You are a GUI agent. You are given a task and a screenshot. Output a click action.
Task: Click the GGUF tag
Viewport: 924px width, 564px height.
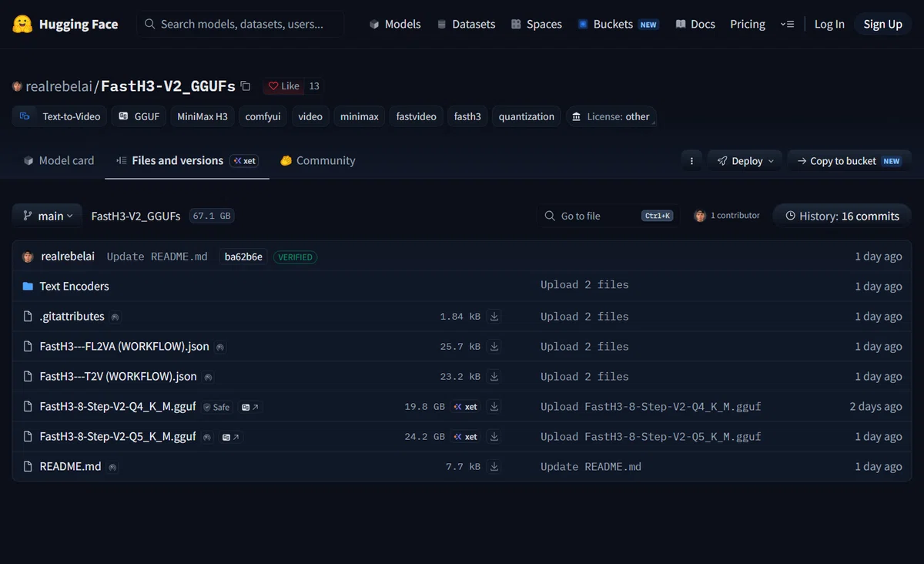139,116
